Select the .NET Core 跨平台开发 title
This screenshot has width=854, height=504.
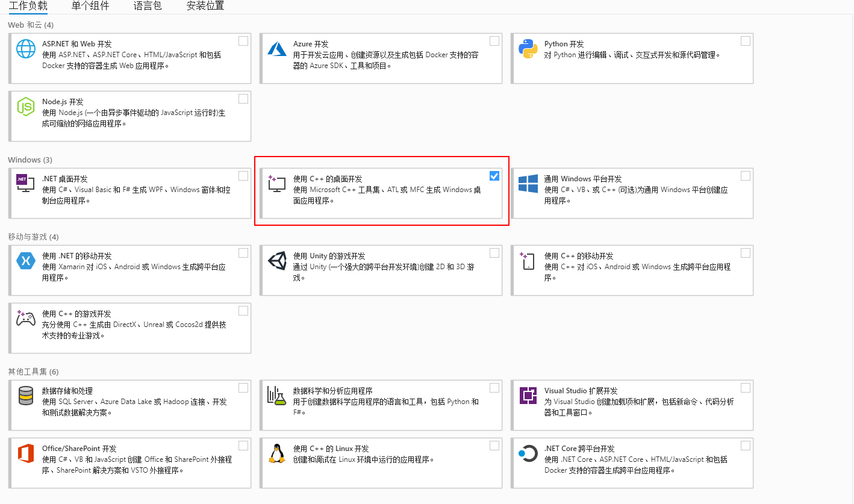point(579,449)
